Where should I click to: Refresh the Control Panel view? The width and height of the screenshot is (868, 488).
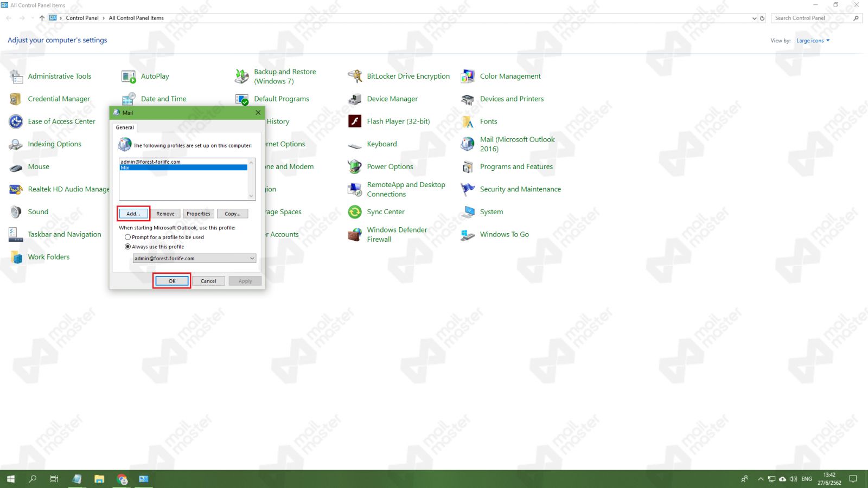point(762,18)
